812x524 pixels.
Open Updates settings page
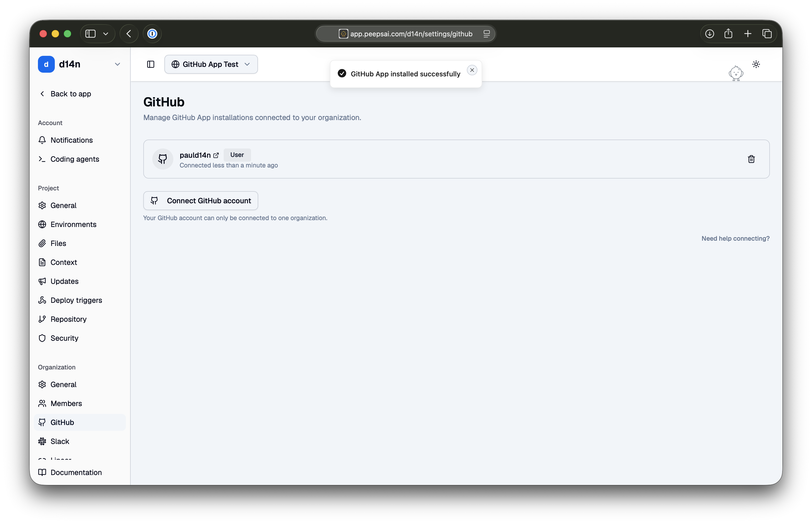(x=80, y=281)
